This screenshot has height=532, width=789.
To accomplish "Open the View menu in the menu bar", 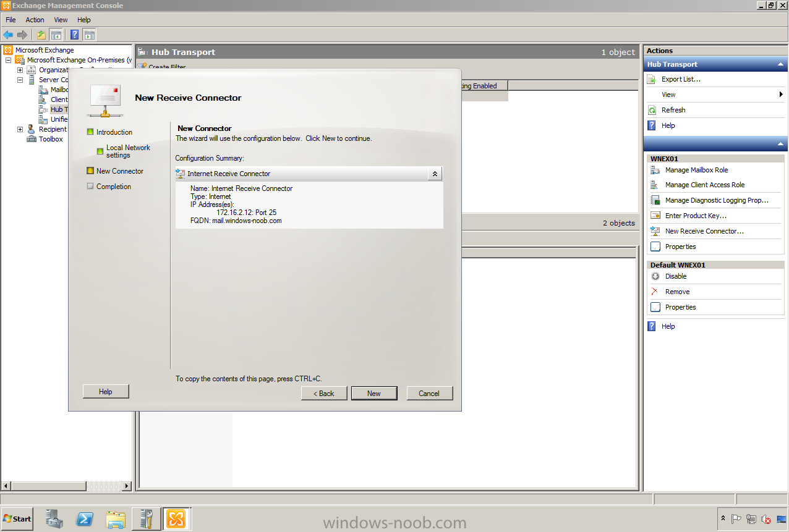I will tap(61, 20).
